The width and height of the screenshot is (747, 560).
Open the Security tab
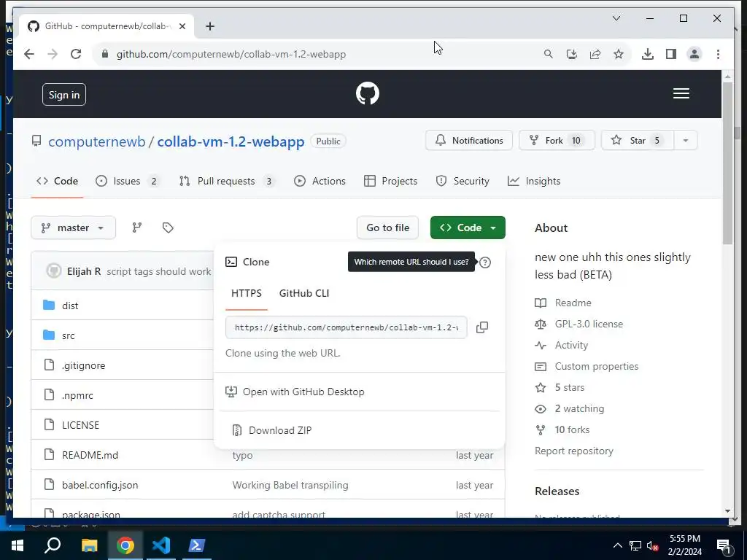(x=462, y=181)
